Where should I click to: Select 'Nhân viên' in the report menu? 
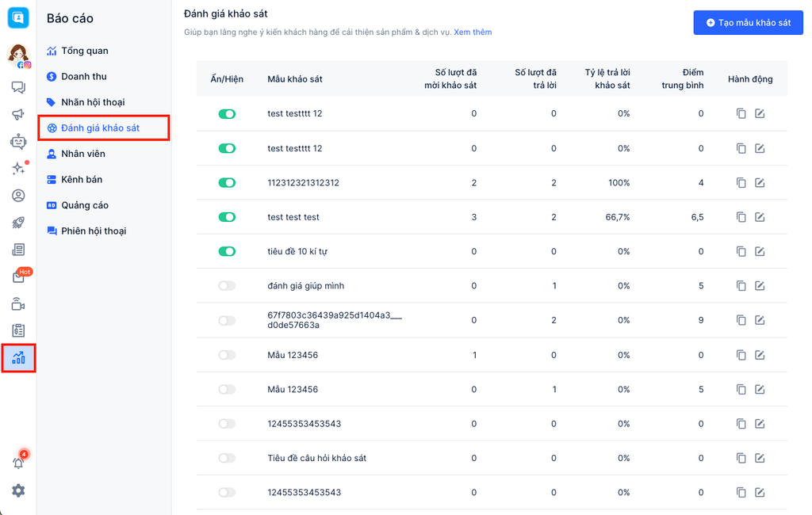[x=82, y=154]
